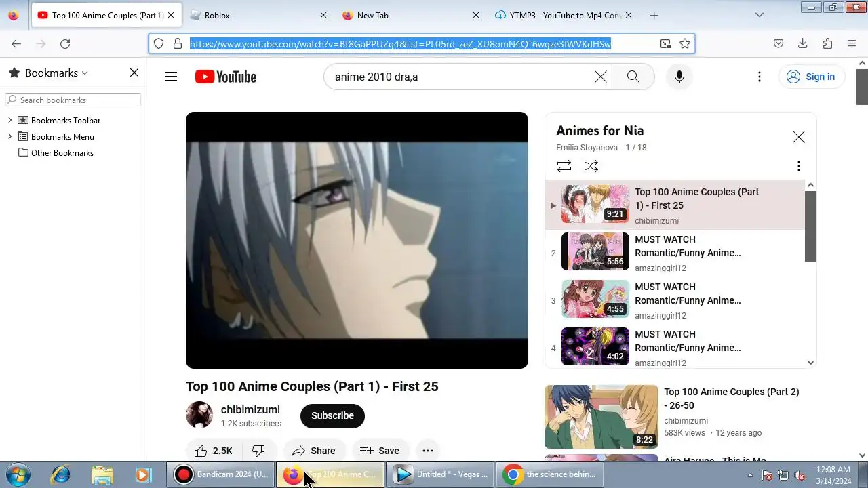Sign in to YouTube
Viewport: 868px width, 488px height.
(x=811, y=77)
